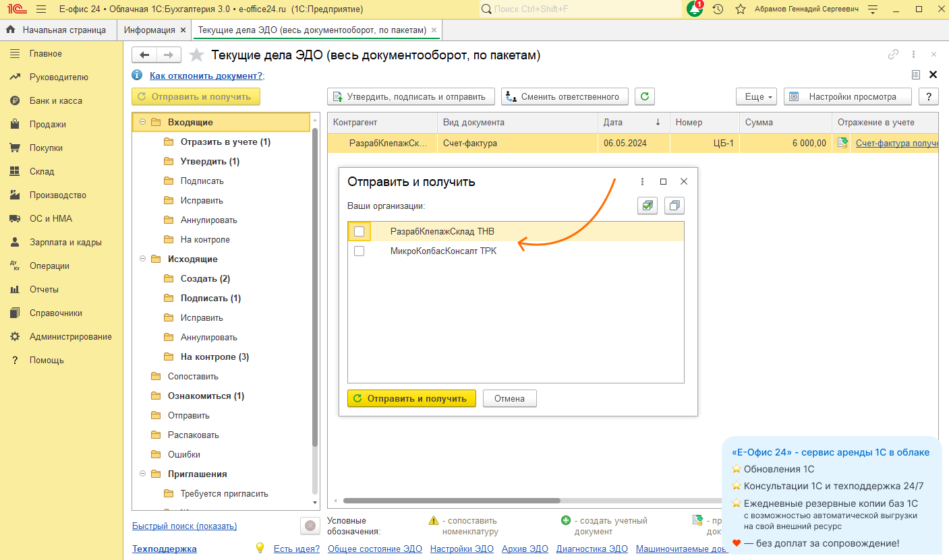The width and height of the screenshot is (949, 560).
Task: Select Ознакомиться (1) folder
Action: coord(206,396)
